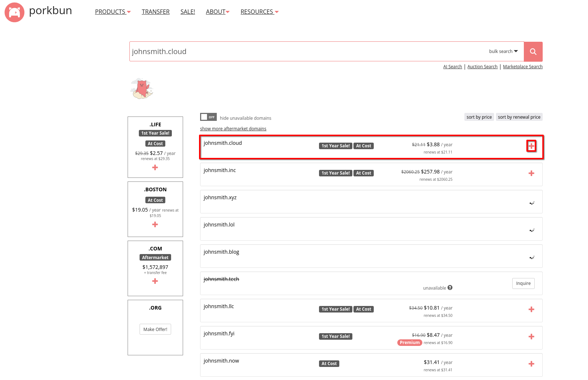Open the bulk search dropdown

503,52
